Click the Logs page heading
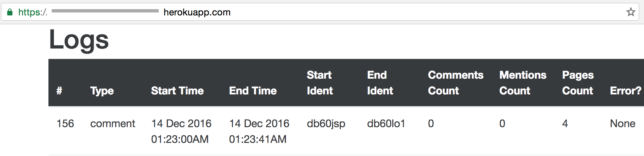This screenshot has height=156, width=644. 79,40
